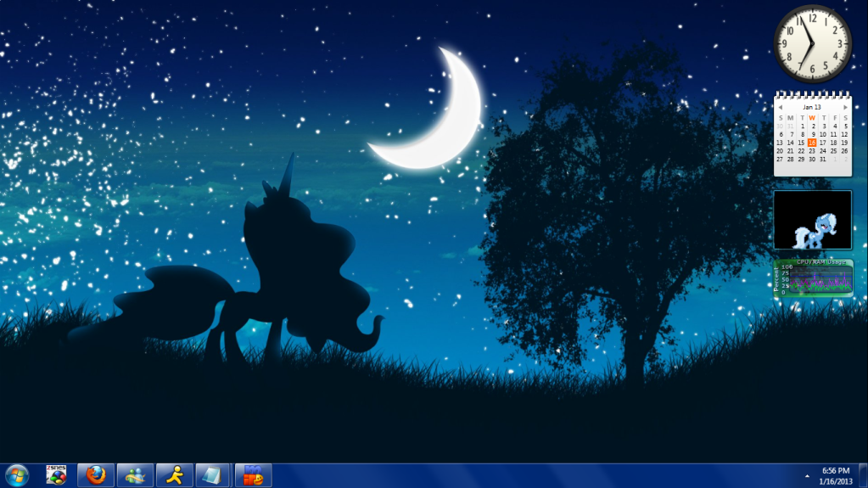Open Firefox from the taskbar
The width and height of the screenshot is (868, 488).
[x=96, y=475]
